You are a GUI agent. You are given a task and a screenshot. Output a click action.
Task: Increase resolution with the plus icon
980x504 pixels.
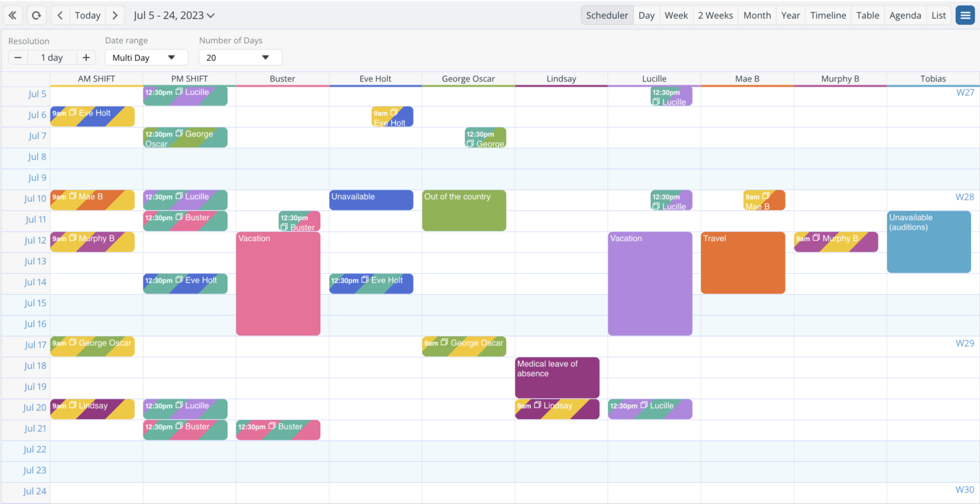click(86, 57)
